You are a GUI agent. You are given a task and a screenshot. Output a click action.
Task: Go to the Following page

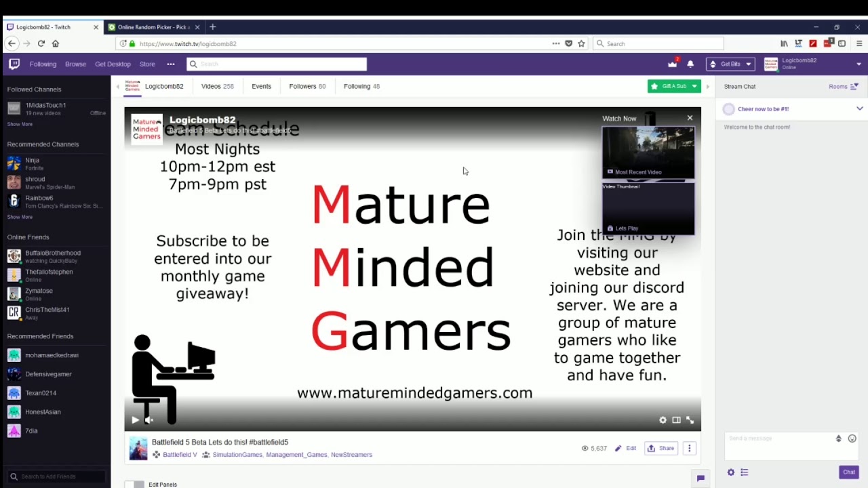(43, 64)
